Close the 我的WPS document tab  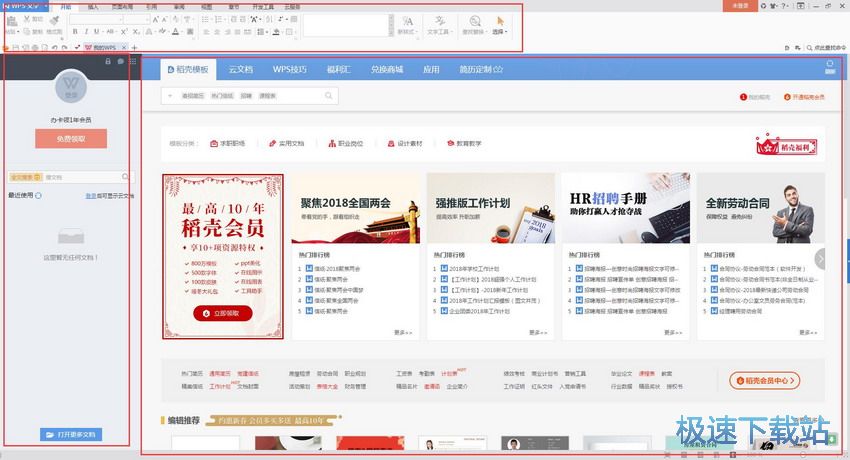[124, 48]
